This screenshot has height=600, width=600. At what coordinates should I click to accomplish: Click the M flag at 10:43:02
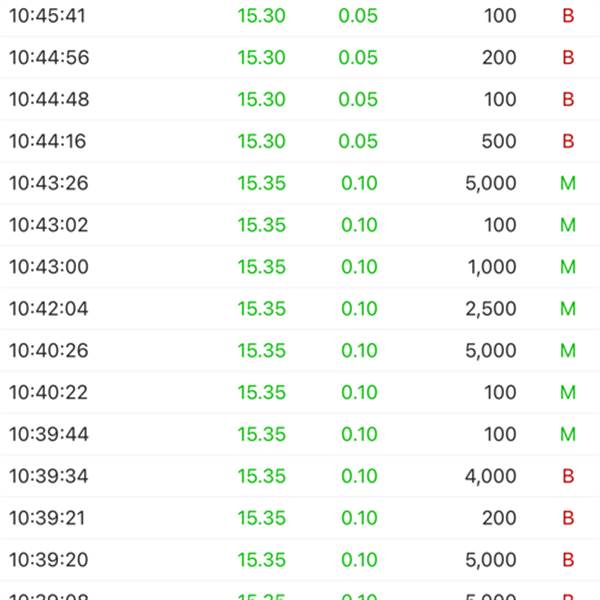click(568, 225)
